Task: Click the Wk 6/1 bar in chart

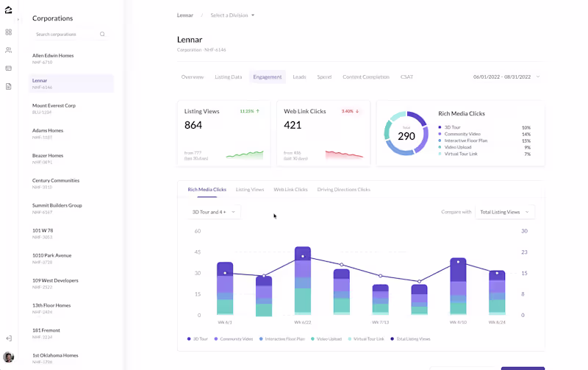Action: tap(225, 288)
